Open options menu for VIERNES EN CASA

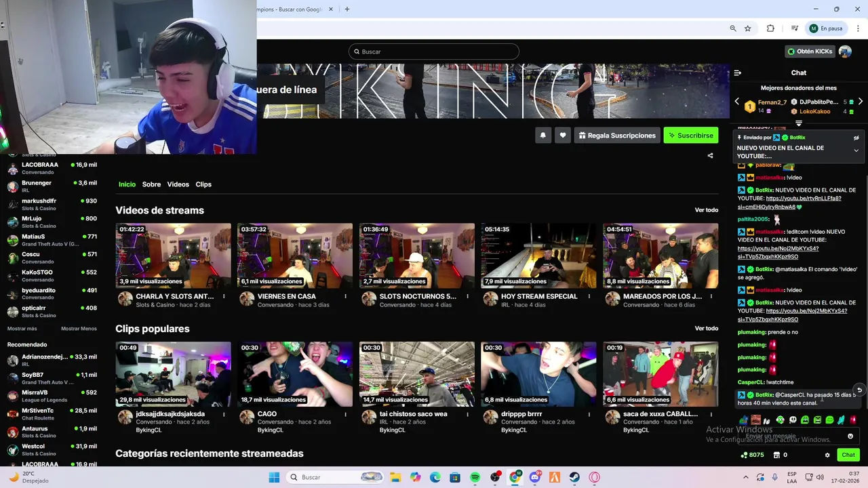click(x=345, y=296)
